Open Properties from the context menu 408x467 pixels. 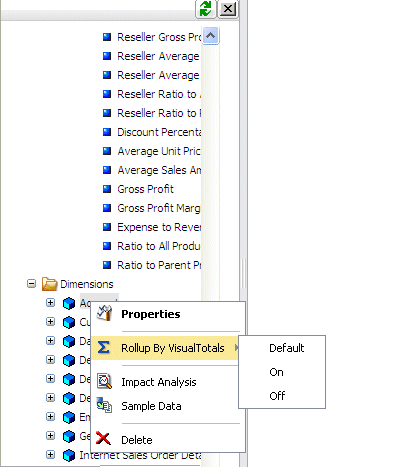[x=151, y=314]
